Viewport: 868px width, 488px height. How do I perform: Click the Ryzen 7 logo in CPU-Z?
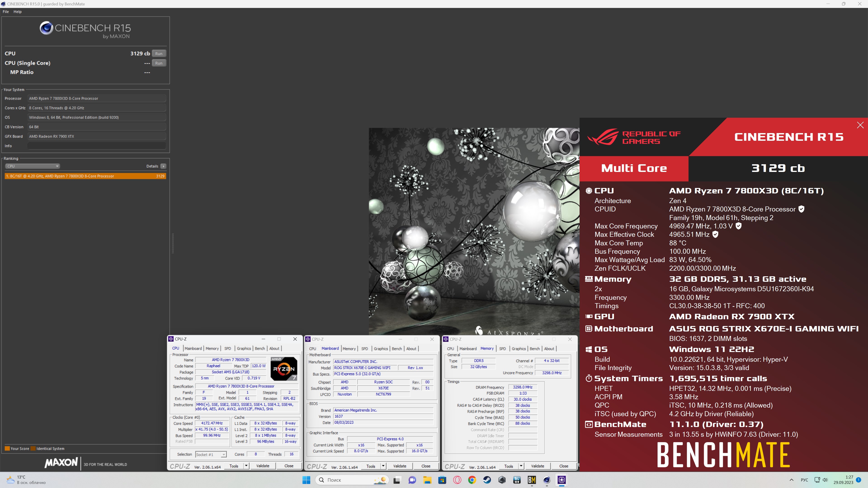coord(284,368)
